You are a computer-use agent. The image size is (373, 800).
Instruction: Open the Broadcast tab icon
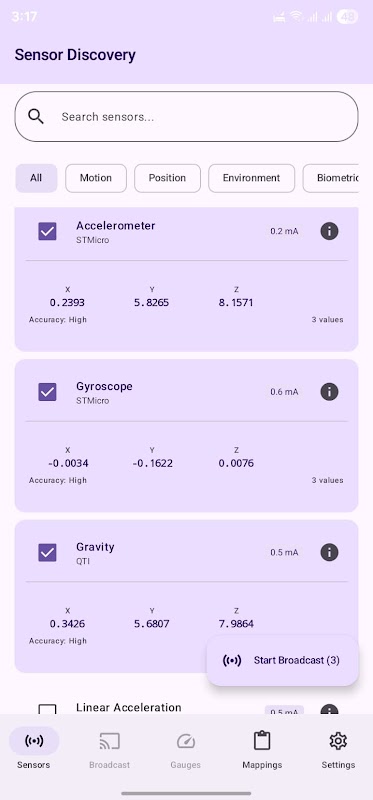tap(109, 741)
